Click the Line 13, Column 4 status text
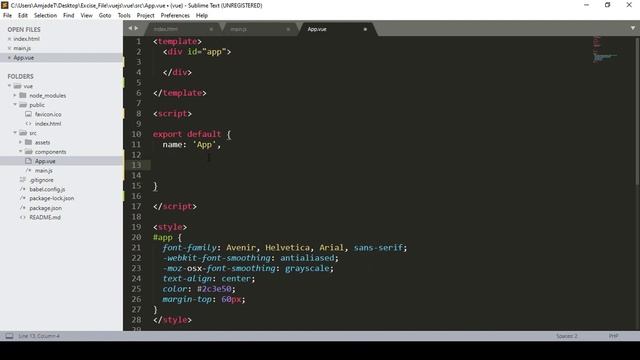This screenshot has height=360, width=640. click(39, 336)
